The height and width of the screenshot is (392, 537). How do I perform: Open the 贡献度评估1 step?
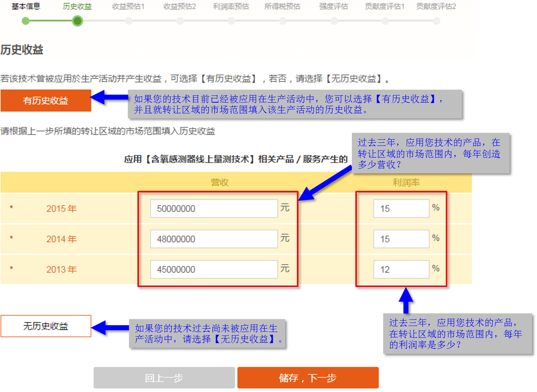point(385,6)
